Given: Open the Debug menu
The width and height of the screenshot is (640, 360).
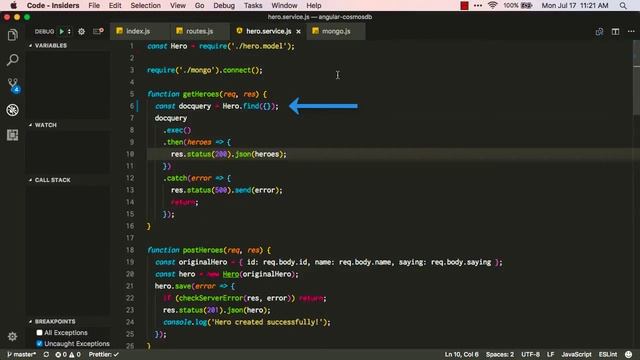Looking at the screenshot, I should (224, 5).
